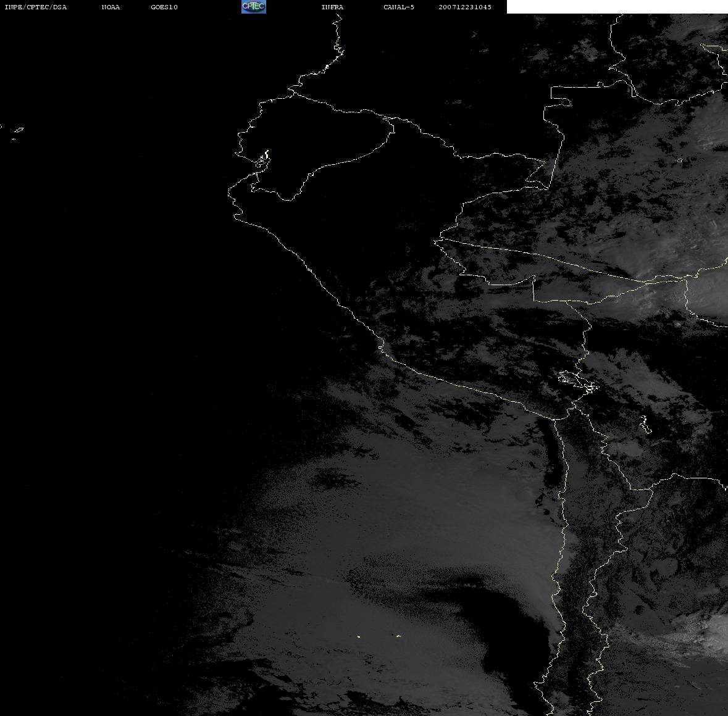This screenshot has width=728, height=716.
Task: Click the right white island dot in the ocean
Action: tap(398, 636)
